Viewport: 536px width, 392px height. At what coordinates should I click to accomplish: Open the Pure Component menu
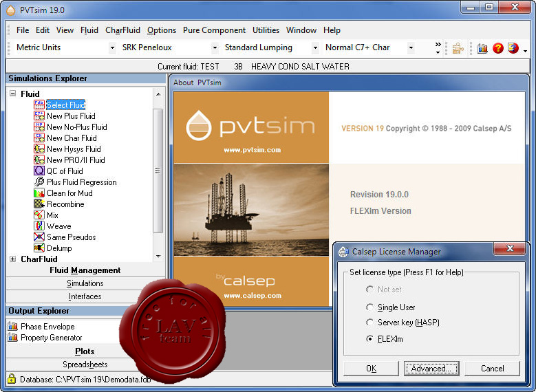tap(214, 30)
